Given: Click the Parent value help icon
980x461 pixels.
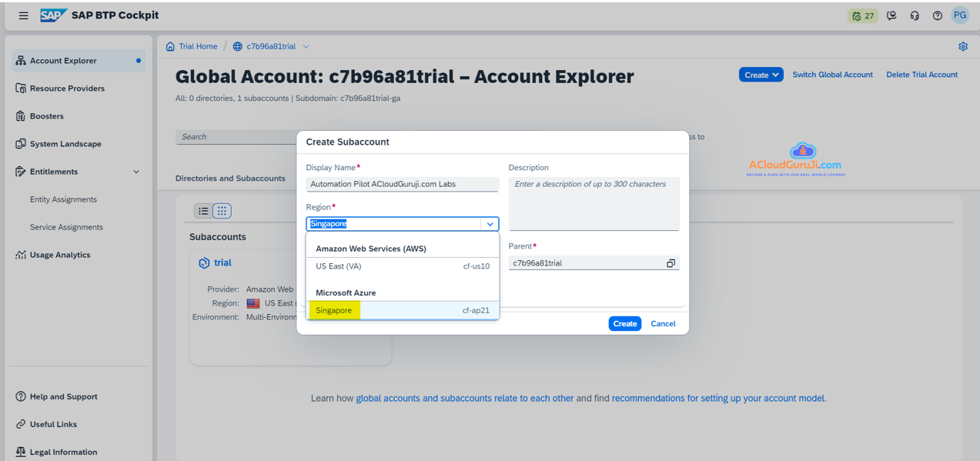Looking at the screenshot, I should pos(671,263).
